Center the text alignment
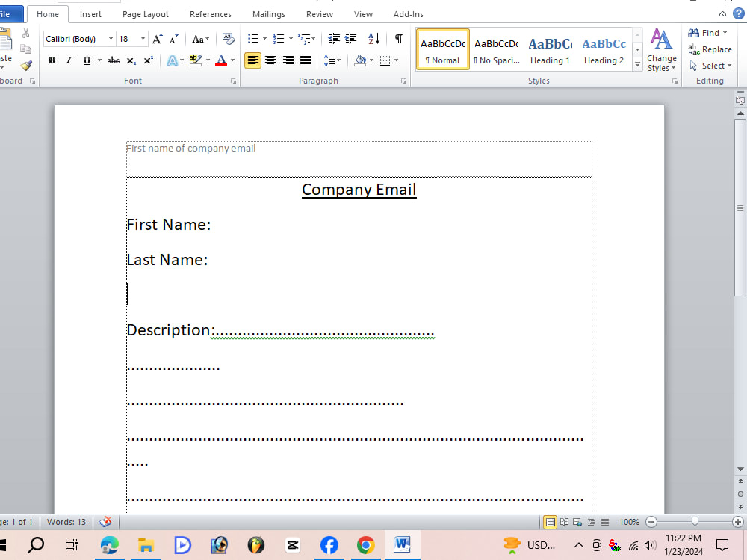 pyautogui.click(x=270, y=60)
